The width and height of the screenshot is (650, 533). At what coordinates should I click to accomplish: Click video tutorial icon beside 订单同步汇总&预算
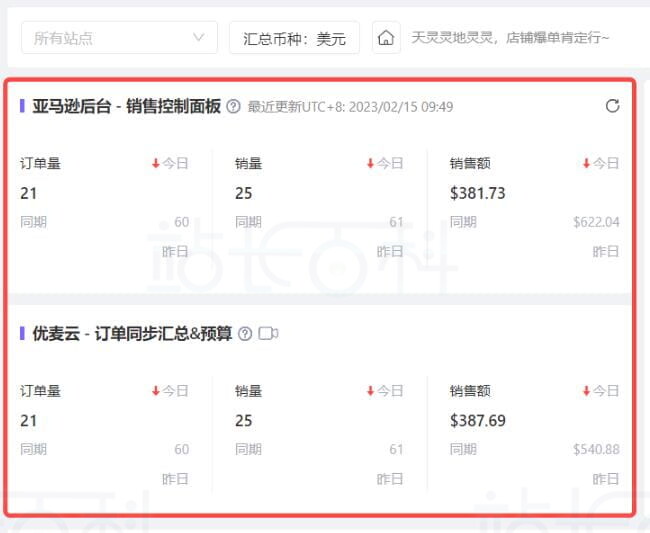tap(268, 333)
